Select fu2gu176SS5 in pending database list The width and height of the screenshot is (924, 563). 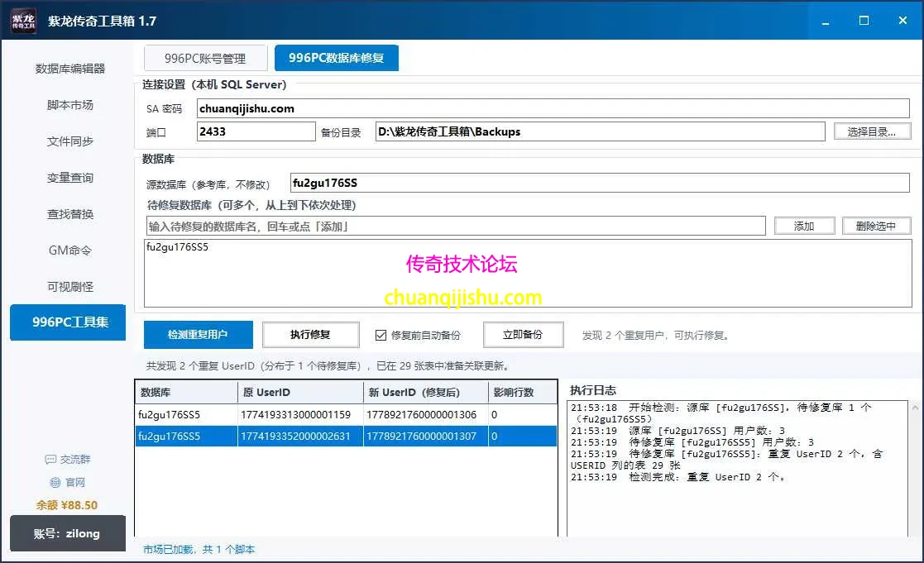pos(177,247)
